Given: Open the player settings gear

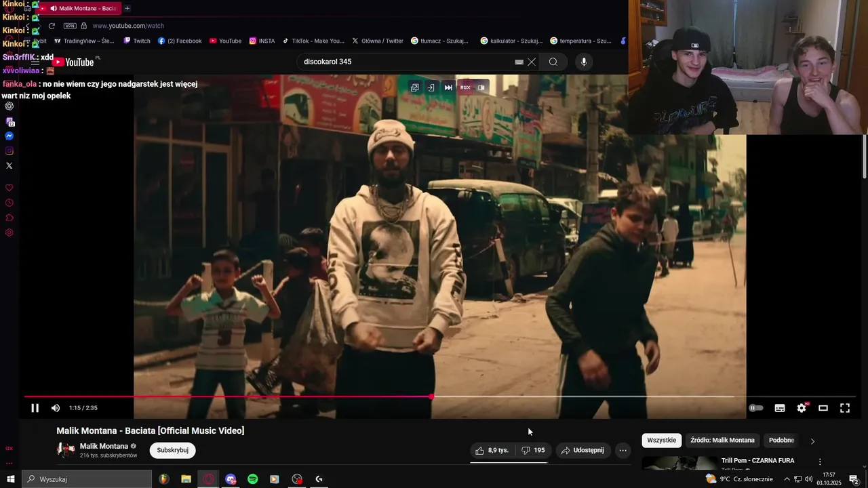Looking at the screenshot, I should click(x=802, y=408).
